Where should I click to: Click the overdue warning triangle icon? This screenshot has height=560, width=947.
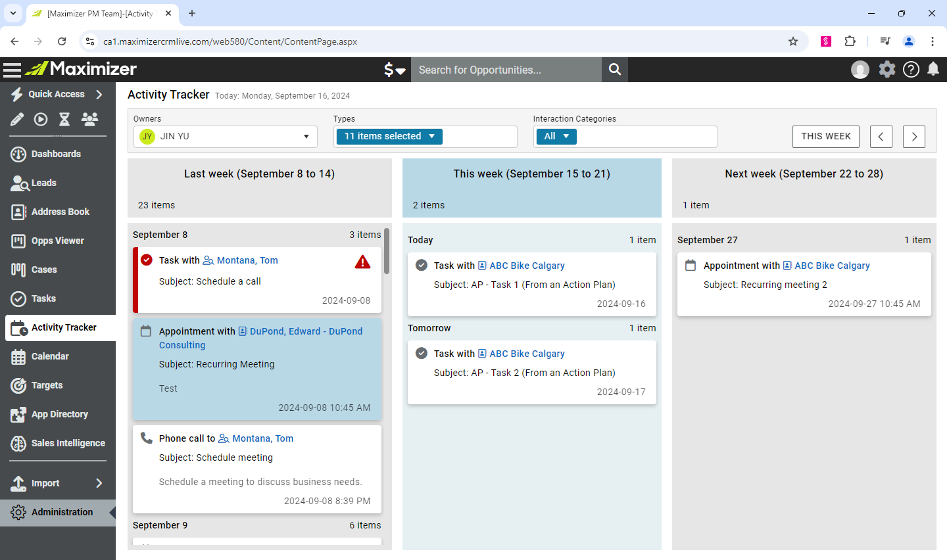(362, 262)
